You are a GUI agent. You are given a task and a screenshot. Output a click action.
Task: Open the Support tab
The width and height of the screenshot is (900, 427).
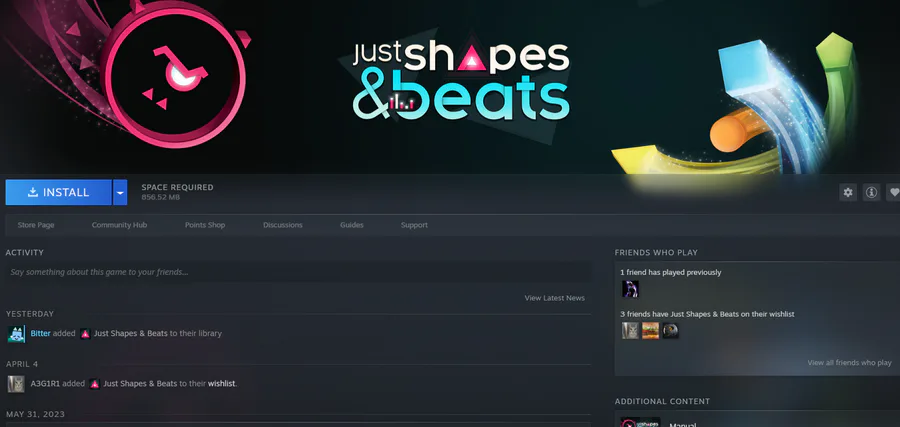414,225
